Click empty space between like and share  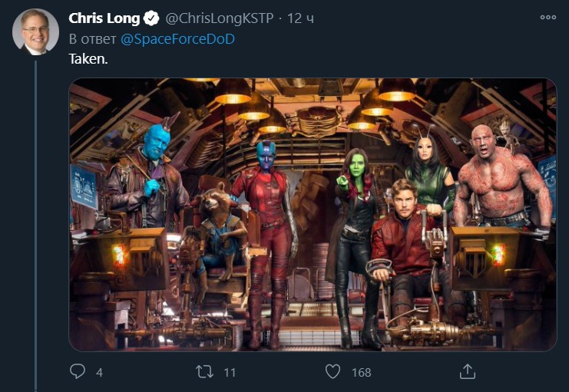pyautogui.click(x=415, y=372)
